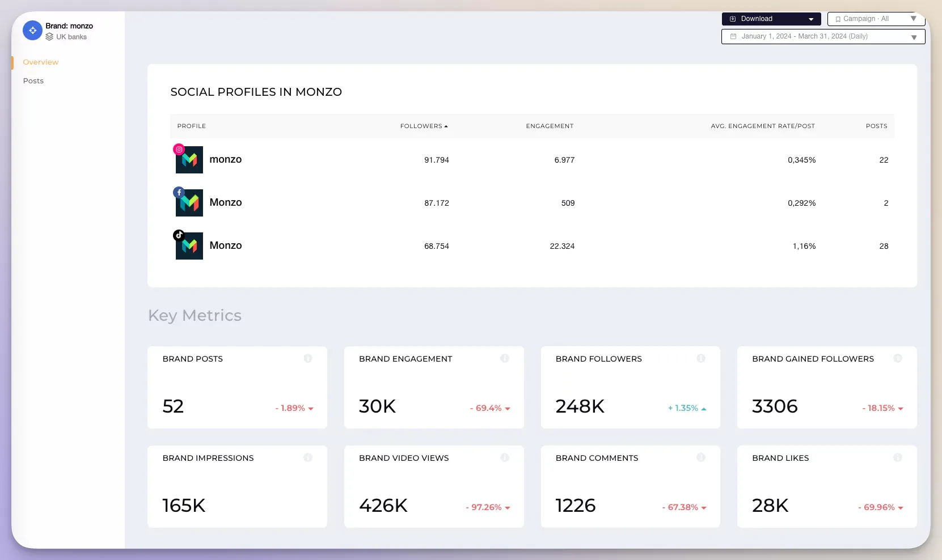Open the date range dropdown
Screen dimensions: 942x560
823,36
